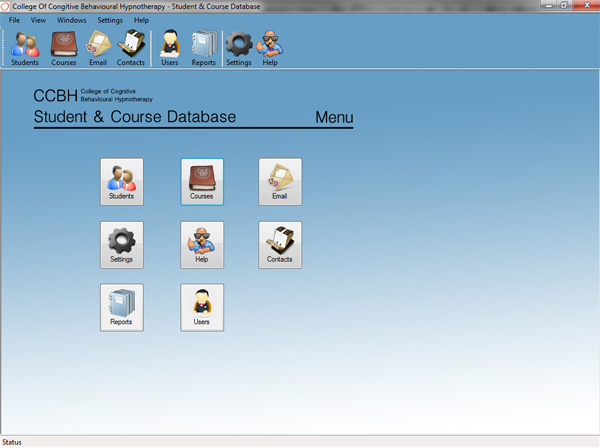Open the Settings menu in the menu bar
The width and height of the screenshot is (600, 448).
[110, 20]
